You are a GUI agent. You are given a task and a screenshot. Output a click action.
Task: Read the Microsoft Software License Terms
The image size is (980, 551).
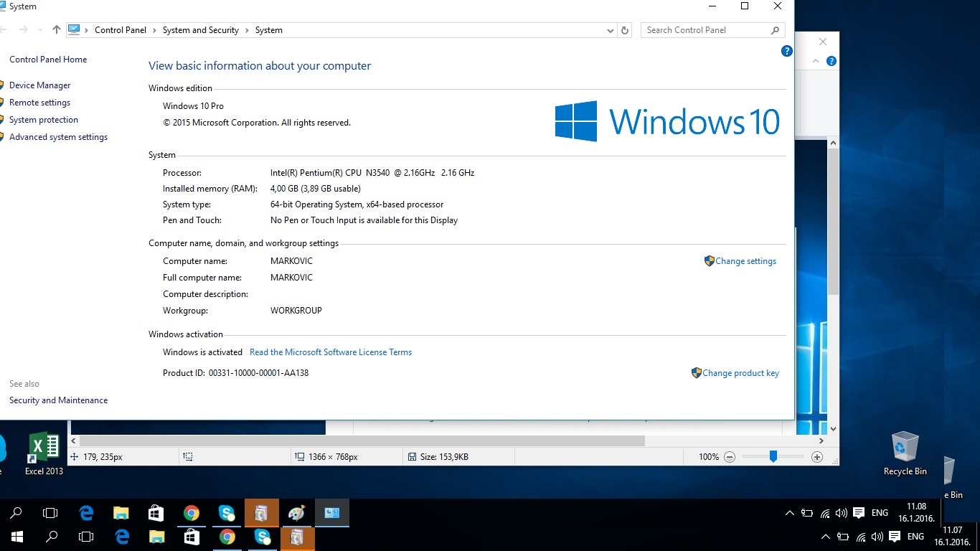(x=331, y=352)
